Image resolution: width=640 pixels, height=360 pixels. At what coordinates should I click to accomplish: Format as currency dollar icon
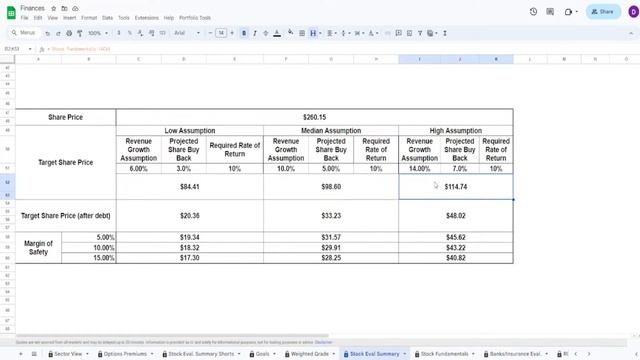tap(119, 33)
